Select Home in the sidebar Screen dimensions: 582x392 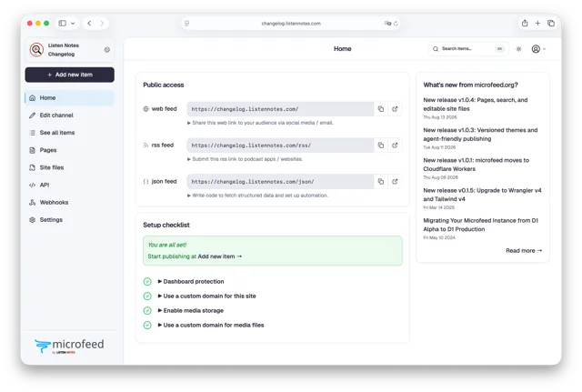(x=70, y=98)
